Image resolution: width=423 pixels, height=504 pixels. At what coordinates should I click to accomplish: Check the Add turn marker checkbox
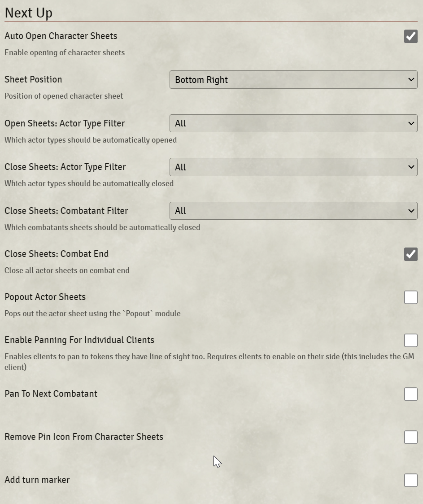[410, 480]
